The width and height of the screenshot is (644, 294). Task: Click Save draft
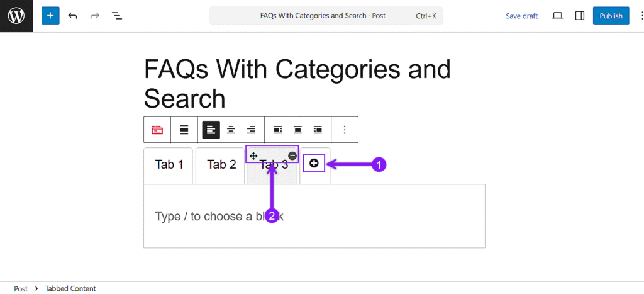tap(521, 16)
